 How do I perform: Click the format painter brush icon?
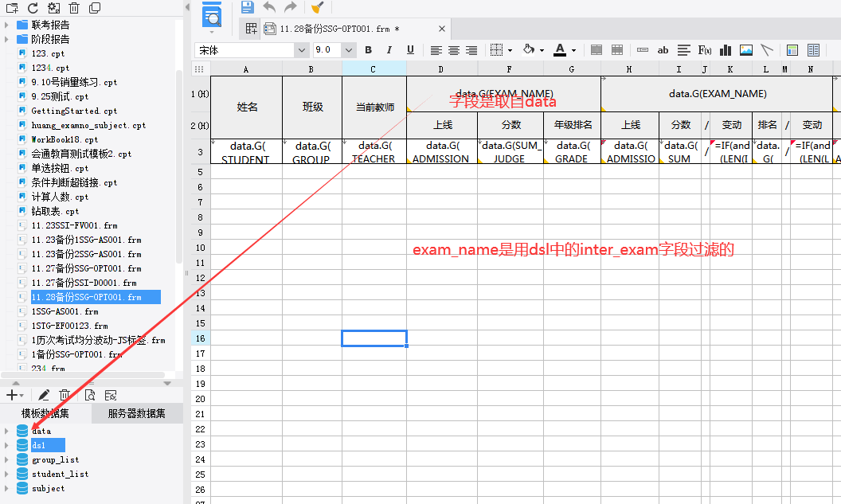pos(318,7)
